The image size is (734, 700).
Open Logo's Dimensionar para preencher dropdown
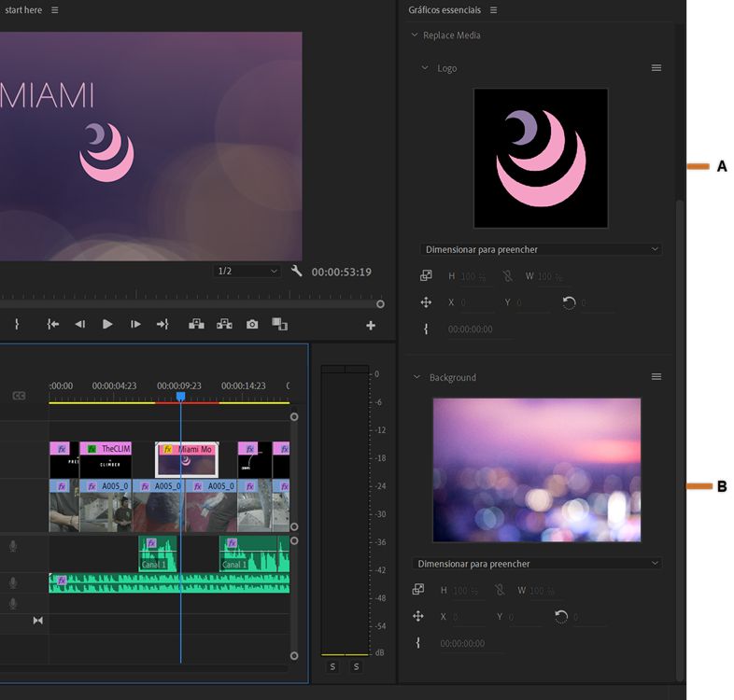(x=541, y=249)
